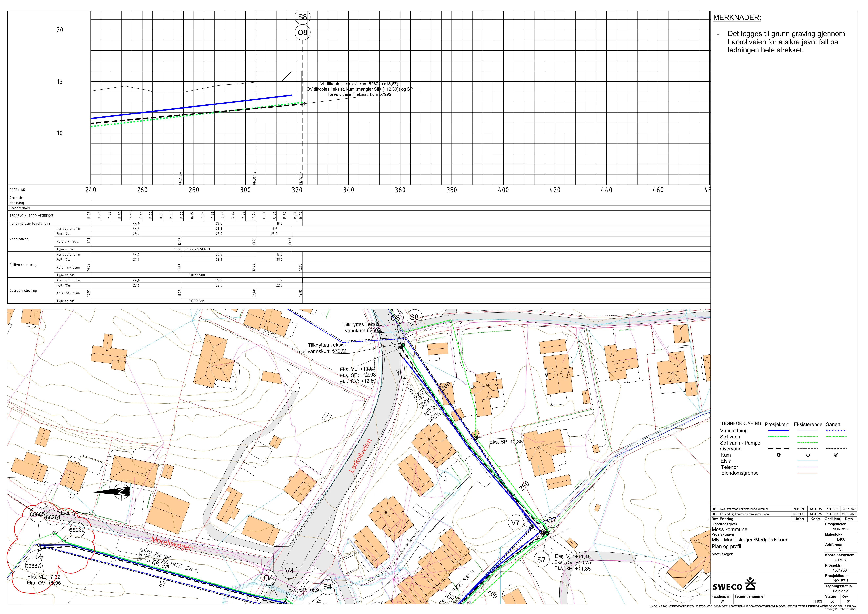Click the Eiendomsgrense red legend line
Image resolution: width=868 pixels, height=614 pixels.
point(807,473)
